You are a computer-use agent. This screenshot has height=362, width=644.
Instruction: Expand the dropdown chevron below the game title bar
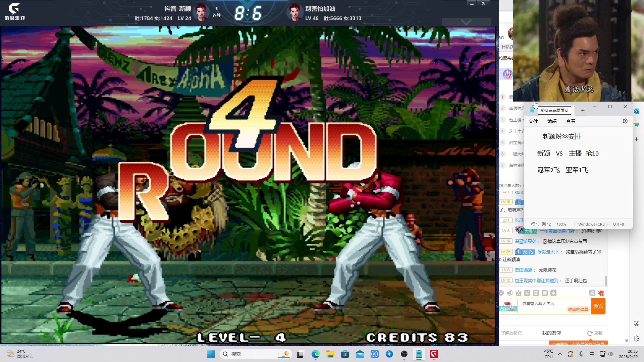[466, 22]
